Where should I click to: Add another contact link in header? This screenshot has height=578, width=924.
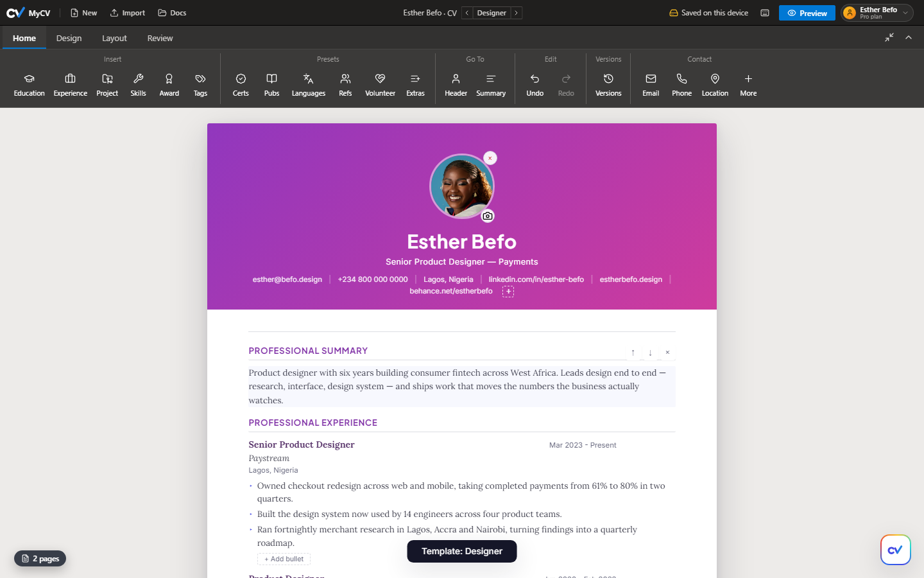tap(508, 292)
